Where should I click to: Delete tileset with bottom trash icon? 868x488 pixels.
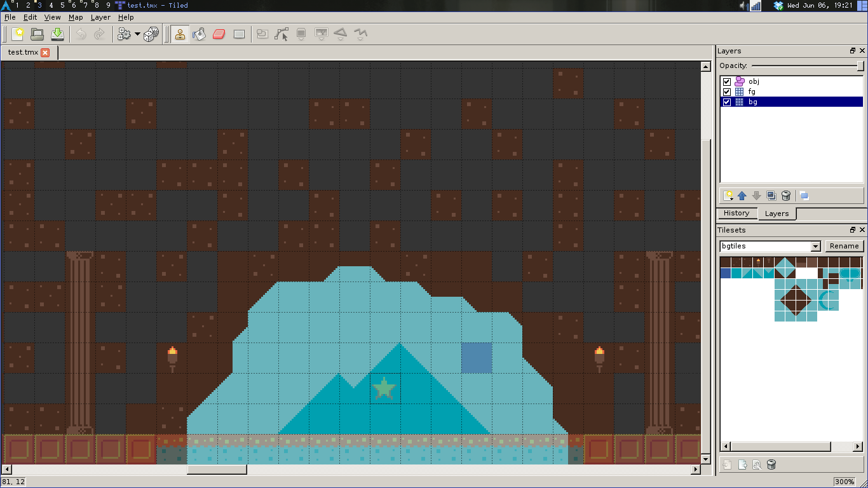(771, 465)
